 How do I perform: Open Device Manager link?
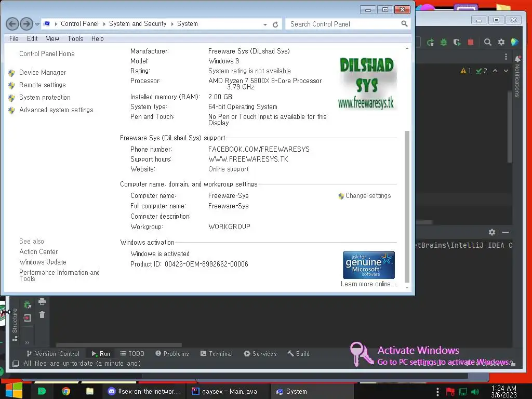point(43,72)
